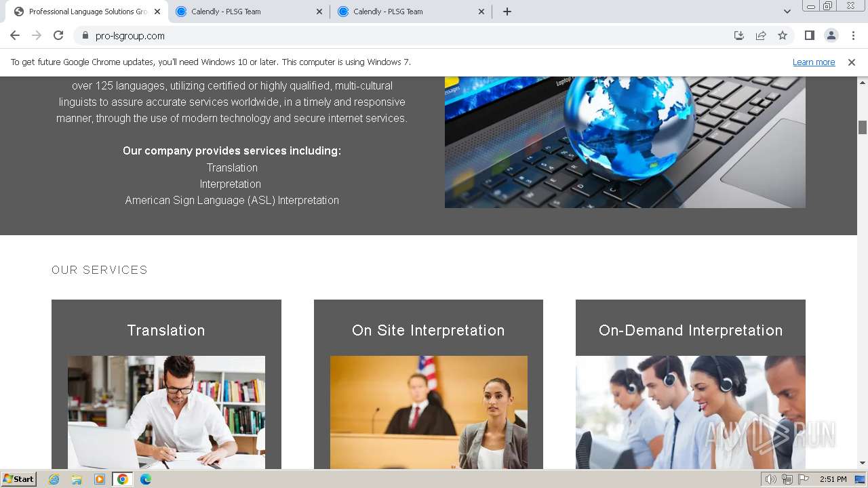Open Chrome's three-dot menu
868x488 pixels.
coord(853,36)
